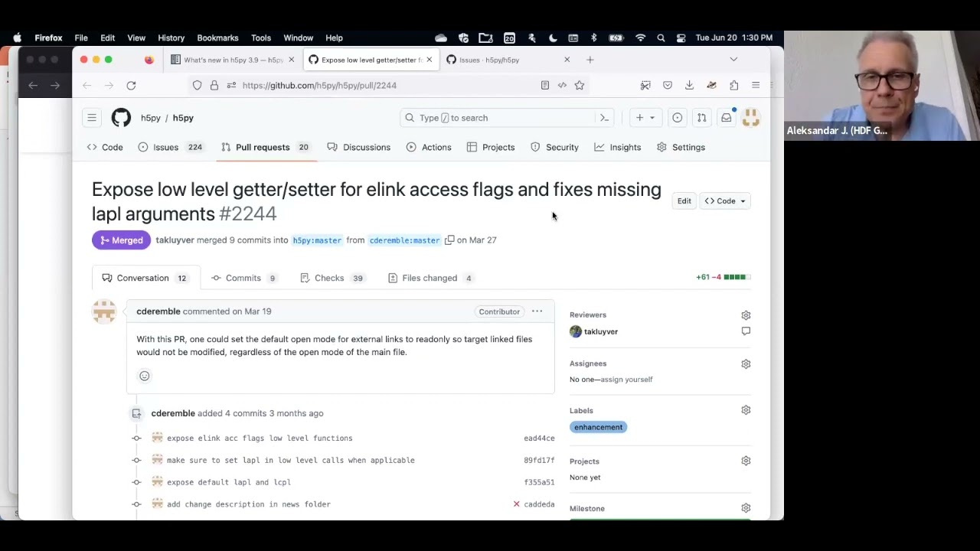
Task: Open the Projects tab
Action: pos(491,147)
